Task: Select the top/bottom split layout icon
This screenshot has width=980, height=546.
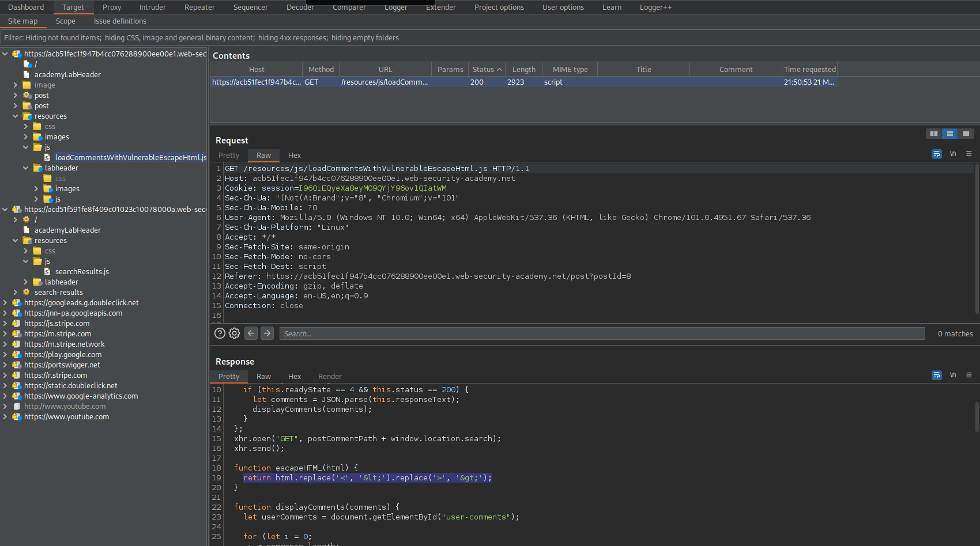Action: click(x=949, y=134)
